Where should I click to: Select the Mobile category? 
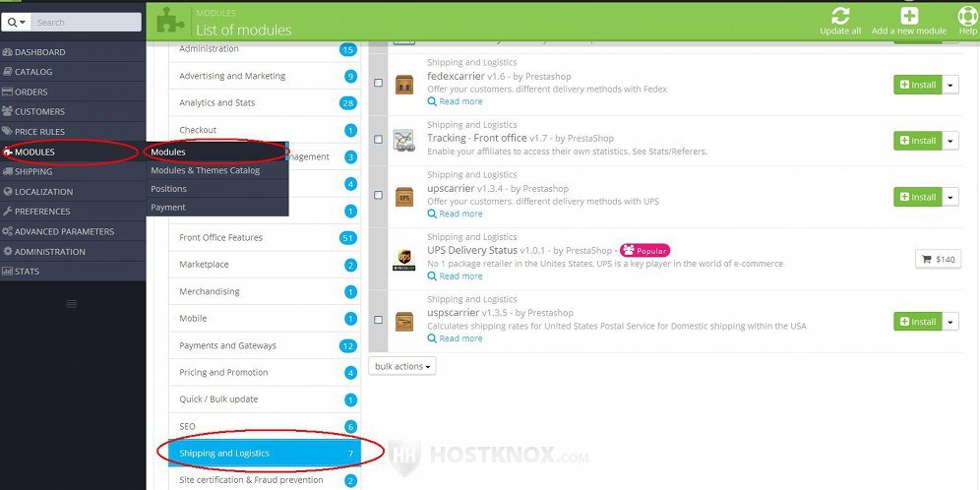click(x=265, y=318)
